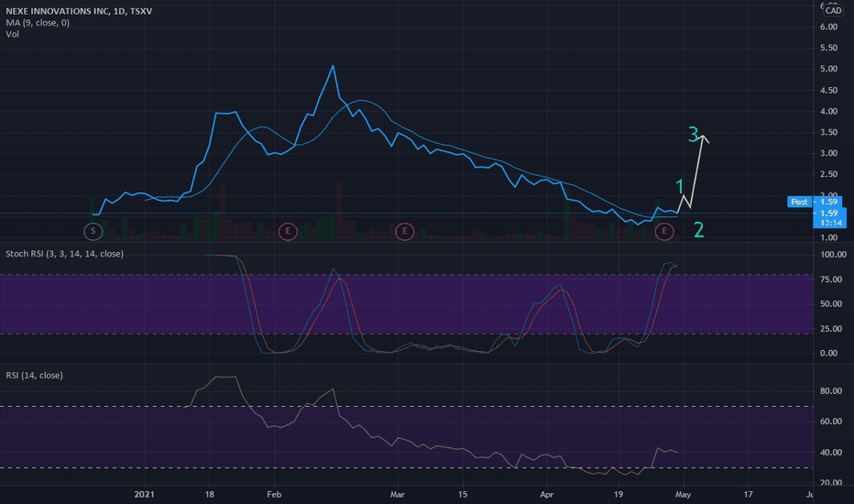
Task: Click the 4.00 price axis label
Action: (x=828, y=111)
